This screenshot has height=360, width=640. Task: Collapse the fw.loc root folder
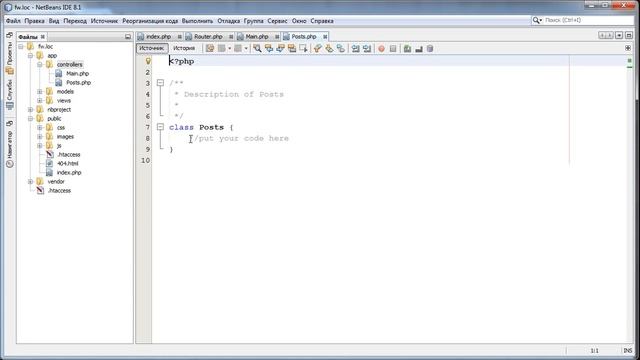[21, 47]
